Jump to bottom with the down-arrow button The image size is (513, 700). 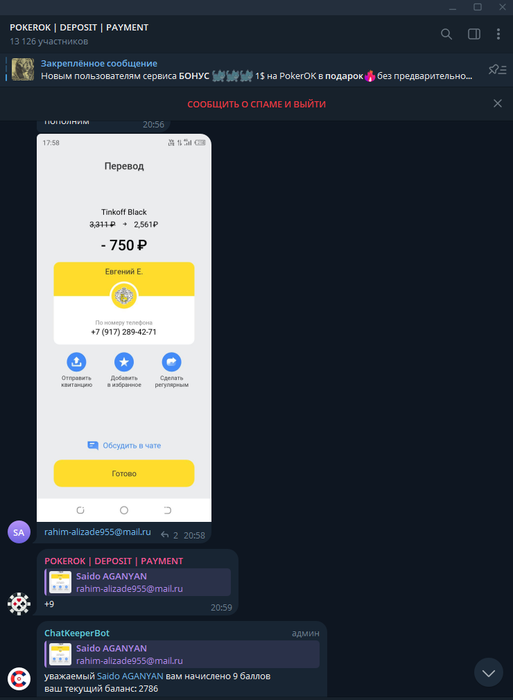[488, 672]
